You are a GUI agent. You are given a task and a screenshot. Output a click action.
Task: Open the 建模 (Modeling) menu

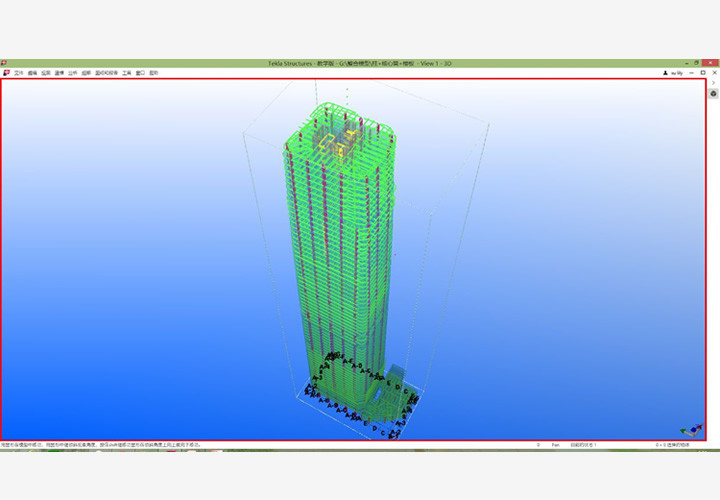(x=60, y=73)
